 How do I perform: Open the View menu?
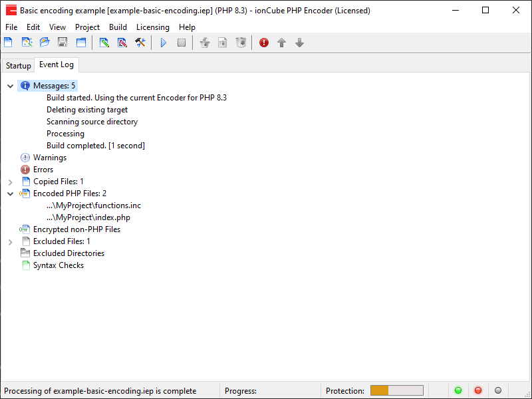57,27
